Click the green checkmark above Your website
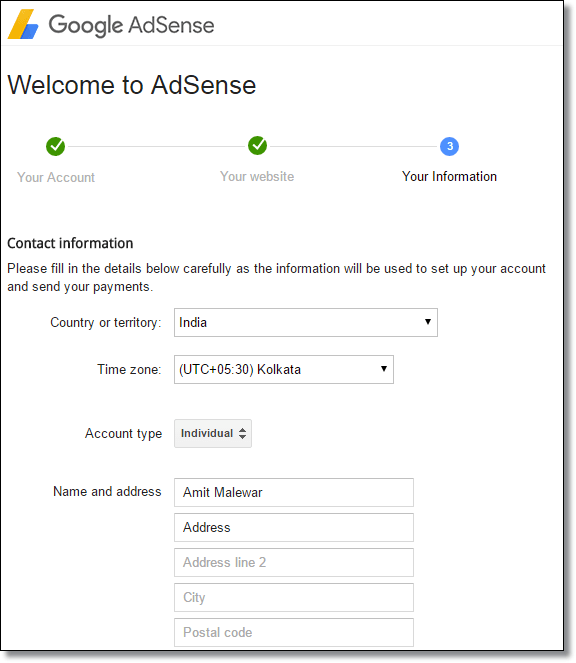The height and width of the screenshot is (663, 576). tap(258, 145)
